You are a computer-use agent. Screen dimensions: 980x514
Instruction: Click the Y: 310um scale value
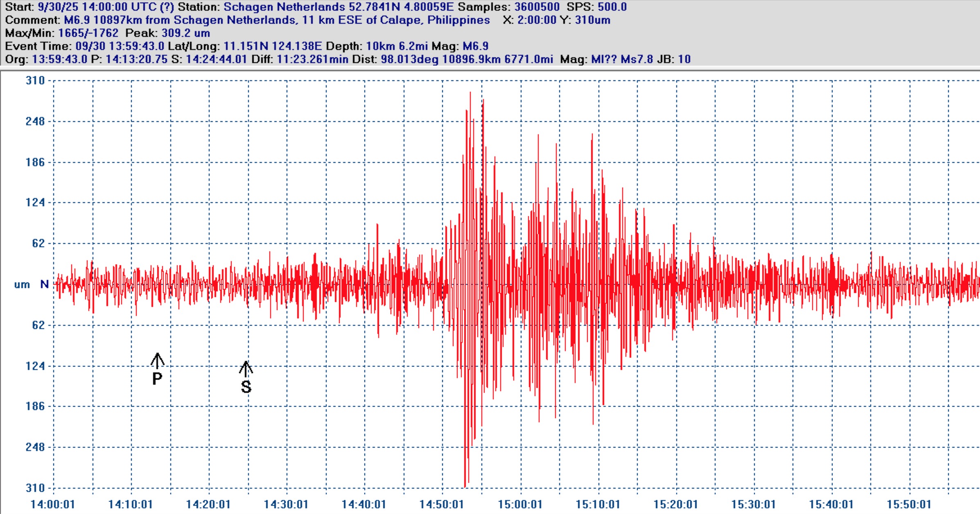592,20
